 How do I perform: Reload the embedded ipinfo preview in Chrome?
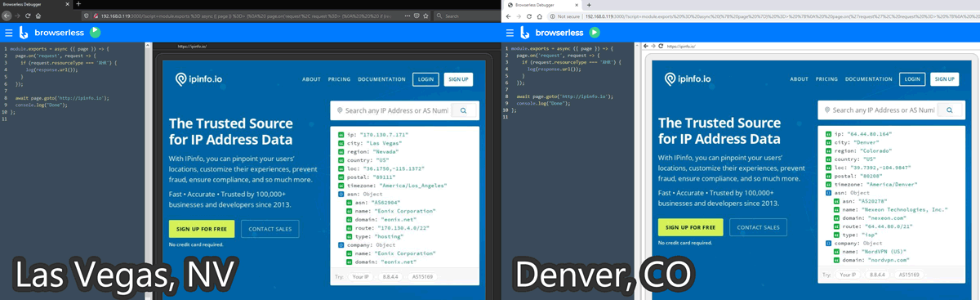point(661,47)
